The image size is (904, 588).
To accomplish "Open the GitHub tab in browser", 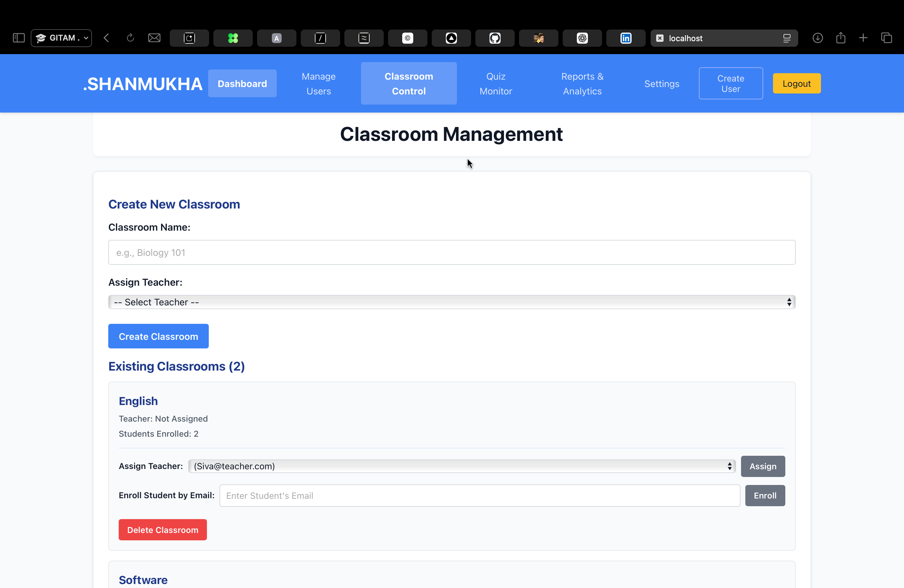I will click(494, 38).
